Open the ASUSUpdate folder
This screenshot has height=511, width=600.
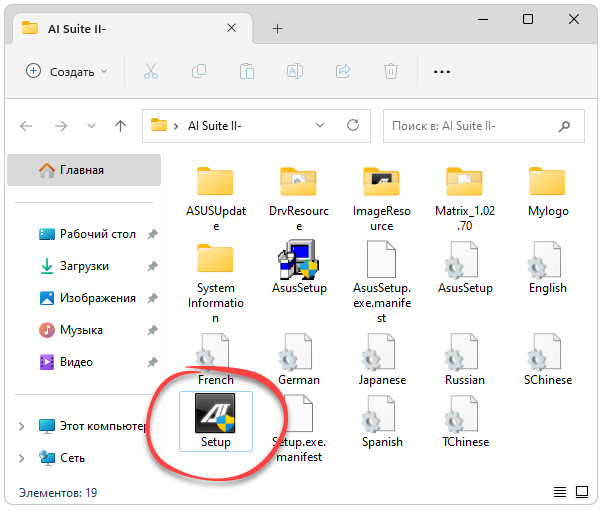[215, 199]
